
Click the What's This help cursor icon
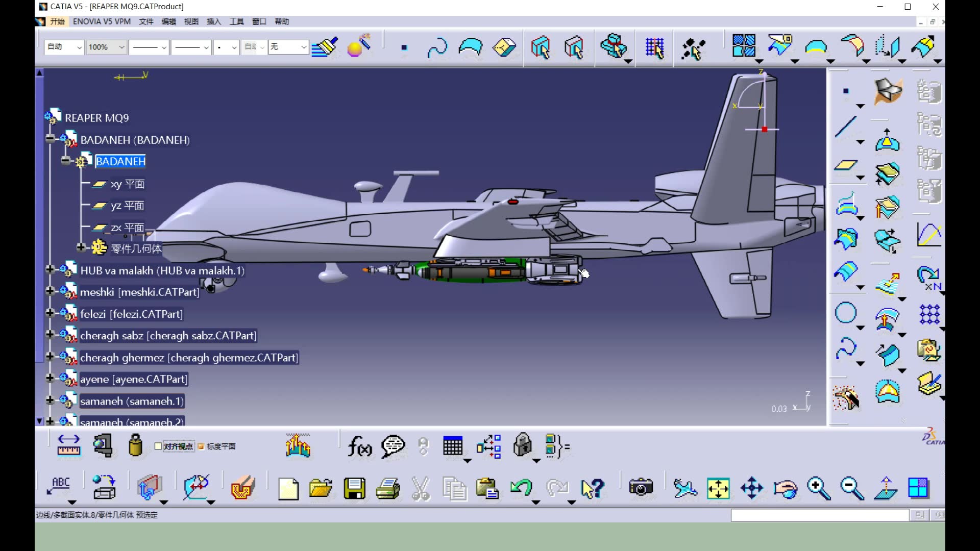593,488
